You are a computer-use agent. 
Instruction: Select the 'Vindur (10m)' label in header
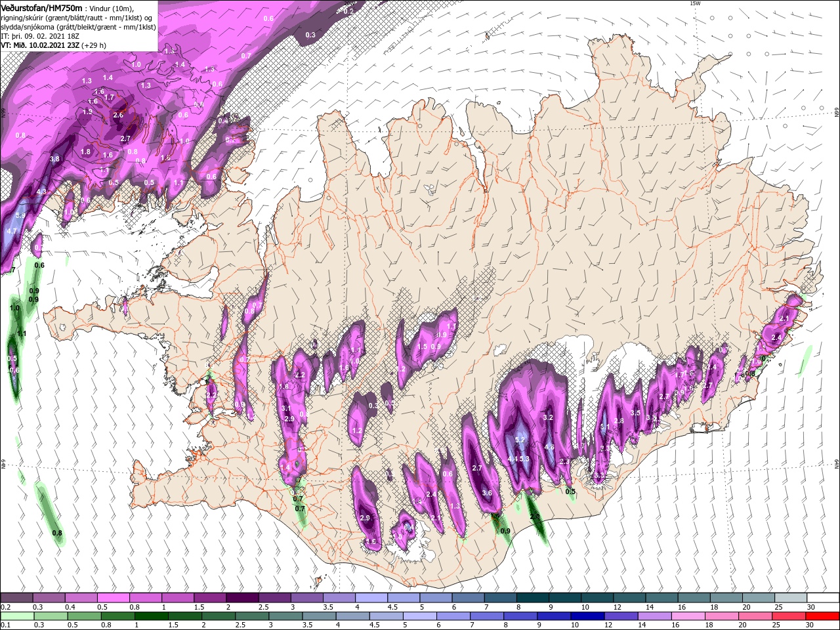pos(112,8)
